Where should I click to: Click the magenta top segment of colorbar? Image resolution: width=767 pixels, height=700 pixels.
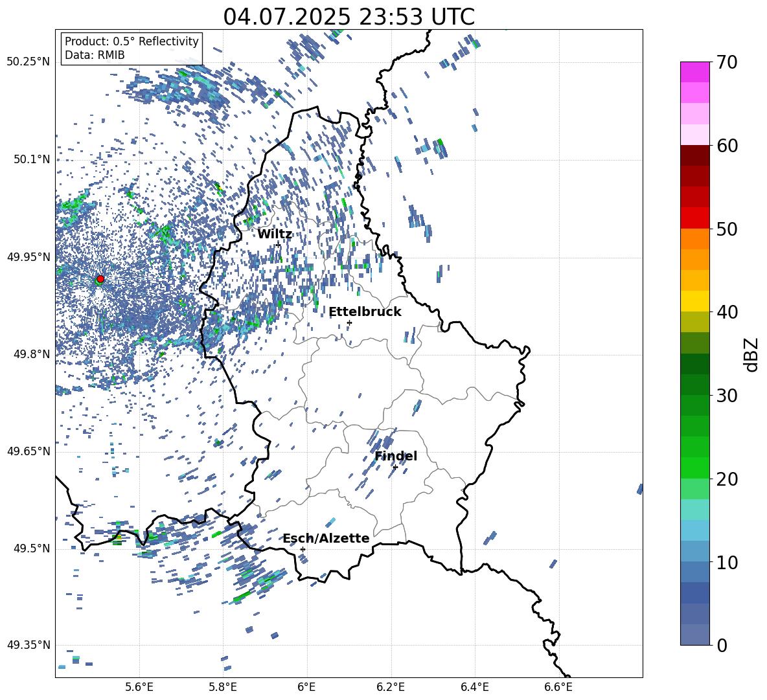click(695, 73)
